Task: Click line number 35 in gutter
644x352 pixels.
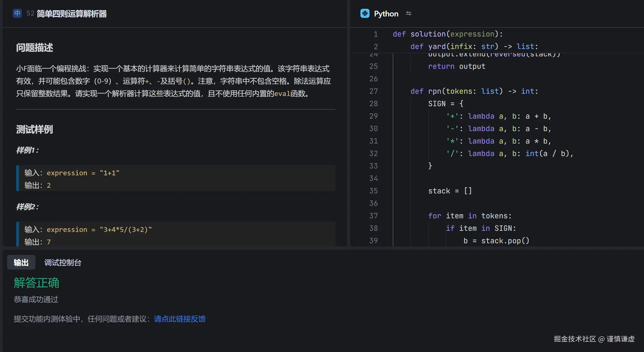Action: pos(373,191)
